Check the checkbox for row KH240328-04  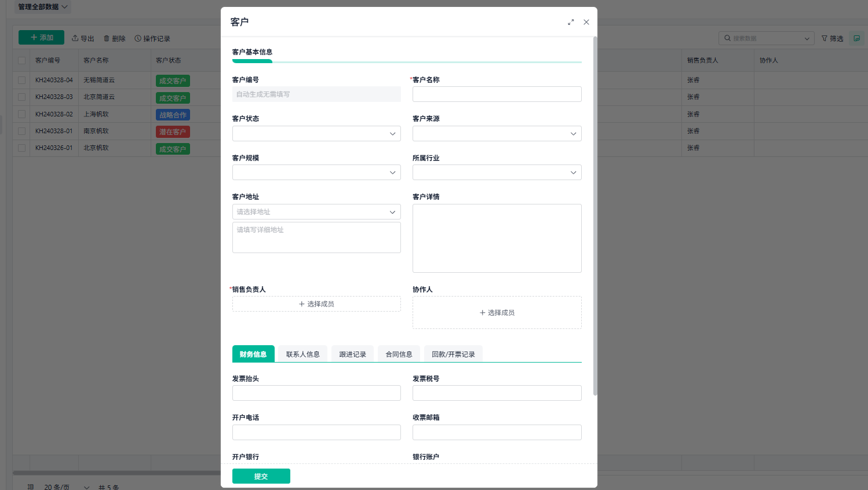coord(21,80)
